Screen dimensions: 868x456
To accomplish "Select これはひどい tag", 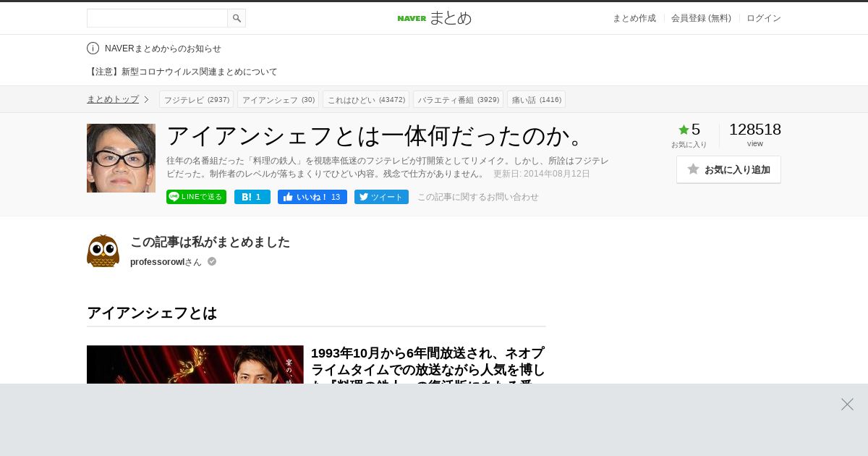I will pyautogui.click(x=366, y=99).
